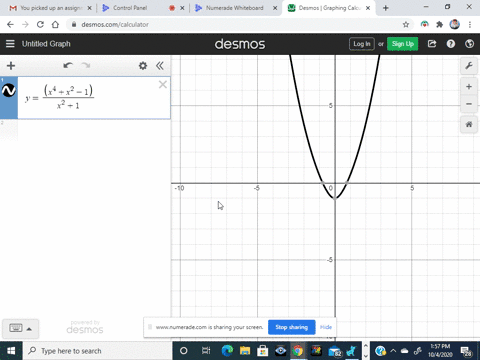The image size is (480, 360).
Task: Open expression list settings gear
Action: [x=143, y=66]
